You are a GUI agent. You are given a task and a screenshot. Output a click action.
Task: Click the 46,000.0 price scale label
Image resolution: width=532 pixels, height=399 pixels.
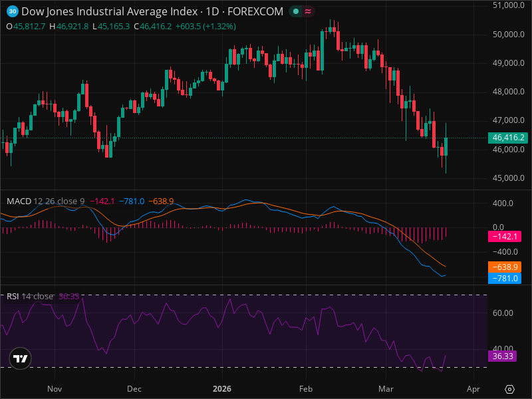tap(508, 149)
